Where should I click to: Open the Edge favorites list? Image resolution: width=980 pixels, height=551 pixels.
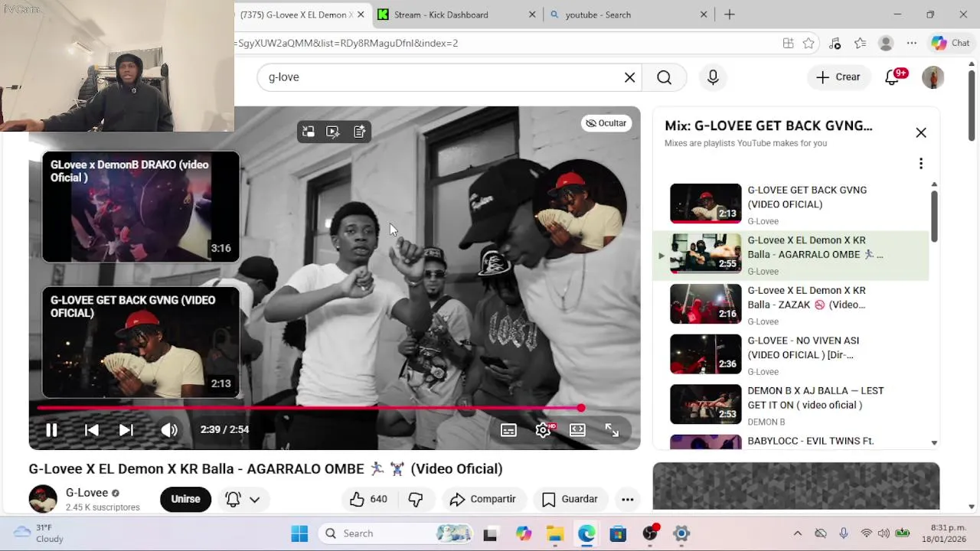[861, 44]
